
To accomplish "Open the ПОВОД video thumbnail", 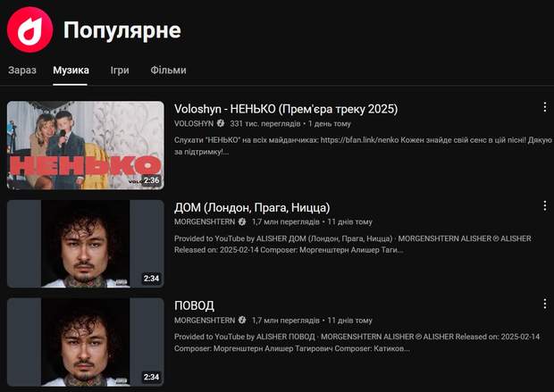I will coord(86,342).
